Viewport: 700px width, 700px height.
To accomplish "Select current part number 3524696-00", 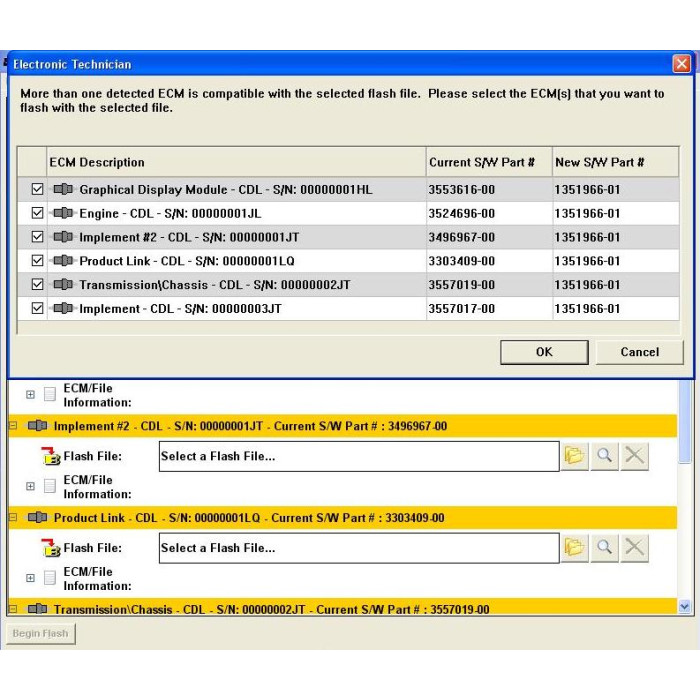I will coord(462,213).
